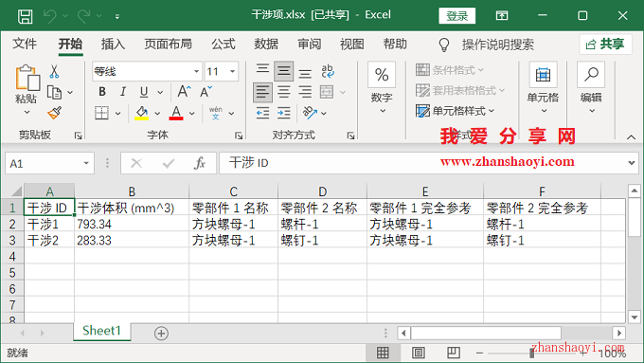
Task: Click the fx Insert Function icon
Action: click(199, 163)
